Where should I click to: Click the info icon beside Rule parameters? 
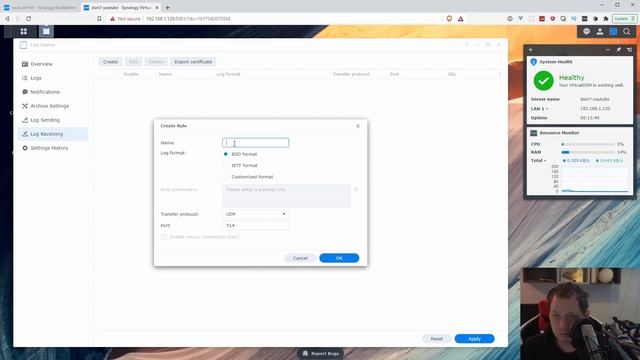tap(356, 189)
